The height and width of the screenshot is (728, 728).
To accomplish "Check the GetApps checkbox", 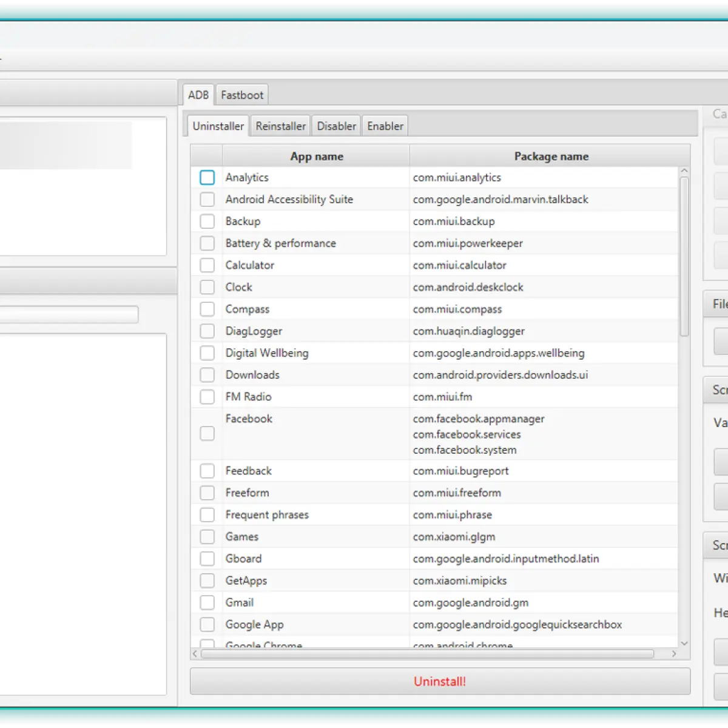I will (207, 581).
